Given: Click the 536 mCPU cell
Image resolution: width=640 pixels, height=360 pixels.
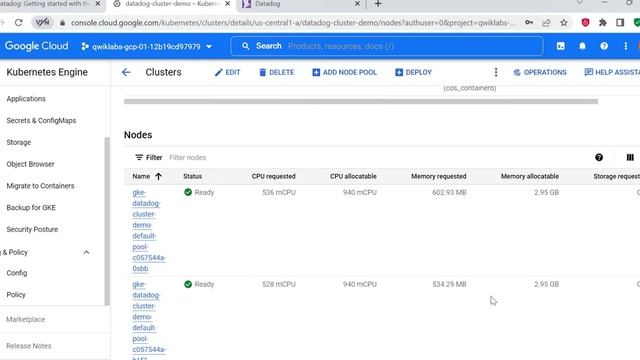Looking at the screenshot, I should (x=279, y=192).
